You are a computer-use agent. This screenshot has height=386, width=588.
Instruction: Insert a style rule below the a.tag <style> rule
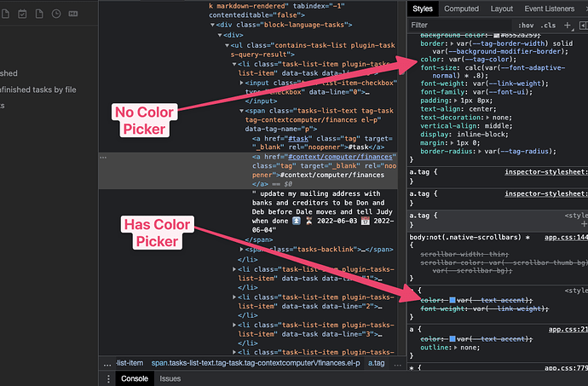[x=584, y=224]
